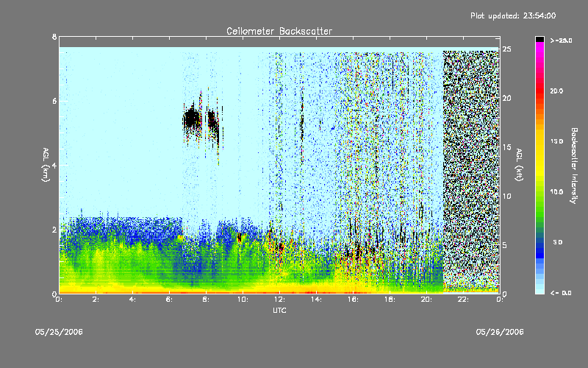Click the '22:' hour tick on UTC axis
588x368 pixels.
coord(464,300)
